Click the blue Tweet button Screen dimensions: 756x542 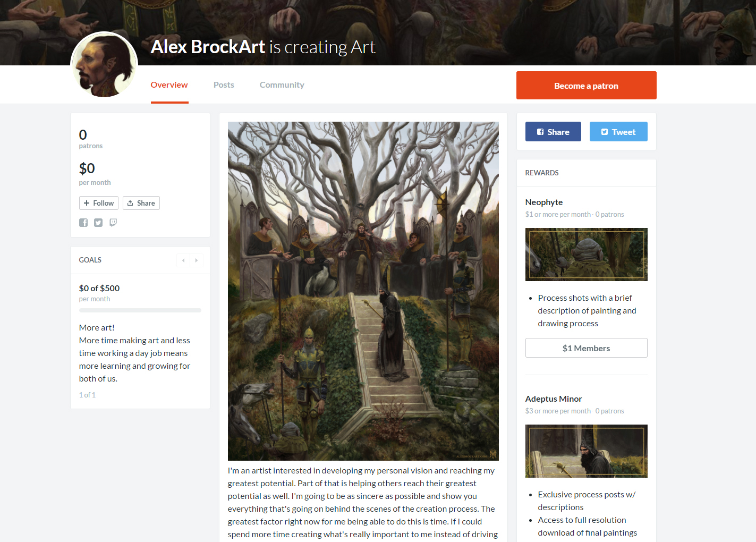pyautogui.click(x=618, y=132)
